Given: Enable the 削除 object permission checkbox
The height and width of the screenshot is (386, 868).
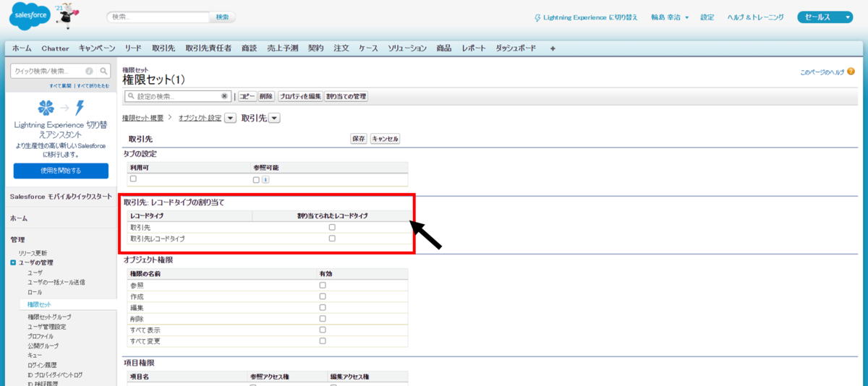Looking at the screenshot, I should pos(323,318).
